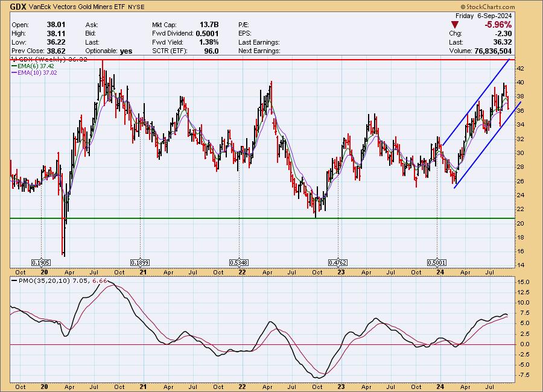The width and height of the screenshot is (543, 392).
Task: Click the -5.96% percent change value
Action: [x=498, y=25]
